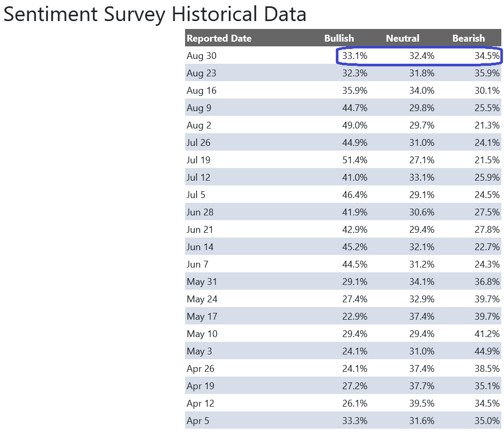Click the Aug 2 bullish value 49.0%
Image resolution: width=504 pixels, height=434 pixels.
[354, 125]
